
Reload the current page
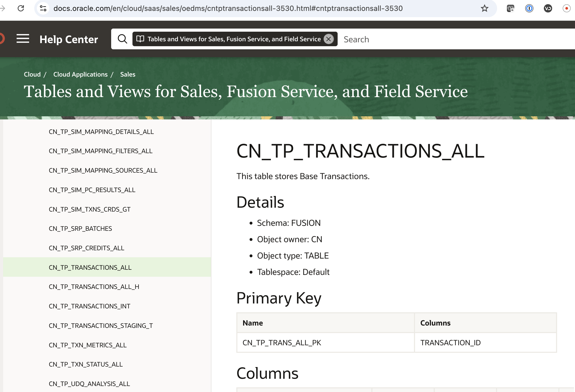[21, 8]
